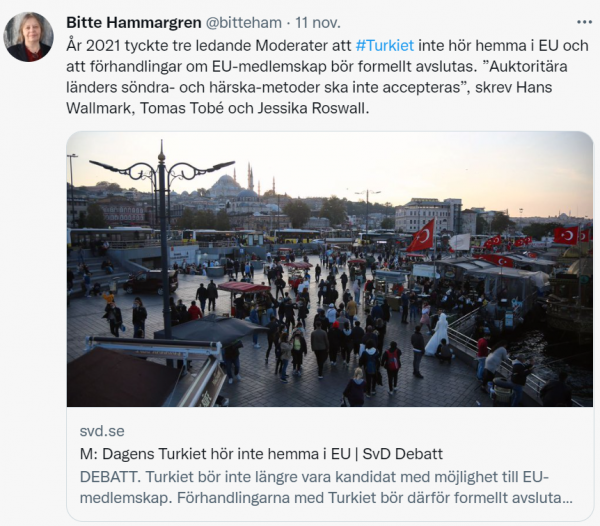
Task: Click the names line Wallmark, Tomas Tobé
Action: 218,108
